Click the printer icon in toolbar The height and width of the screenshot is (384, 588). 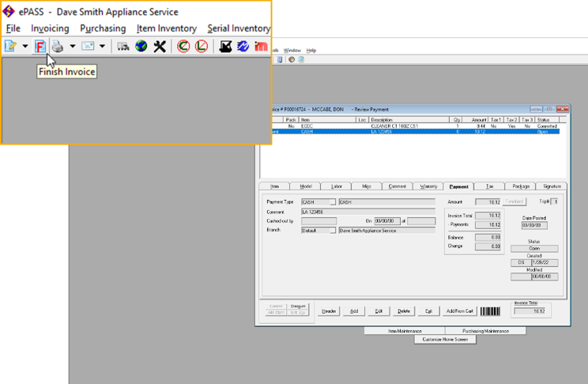point(58,47)
